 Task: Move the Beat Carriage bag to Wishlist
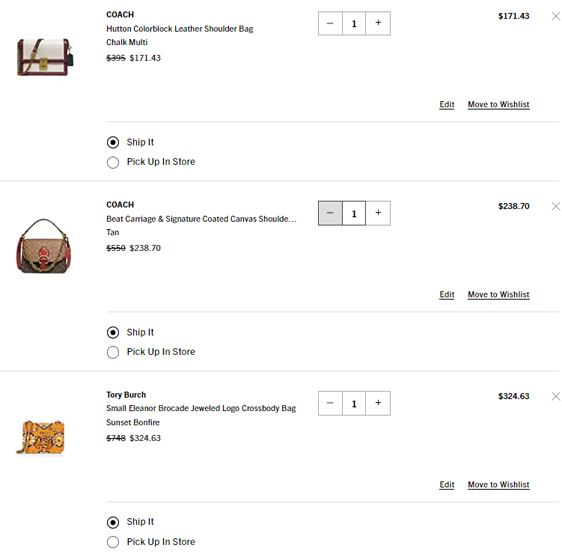(x=499, y=294)
